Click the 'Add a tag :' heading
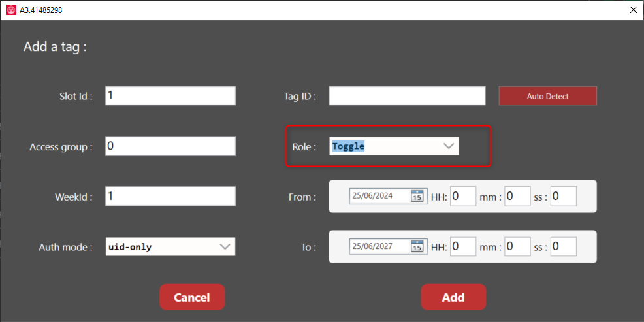The width and height of the screenshot is (644, 322). (x=55, y=46)
